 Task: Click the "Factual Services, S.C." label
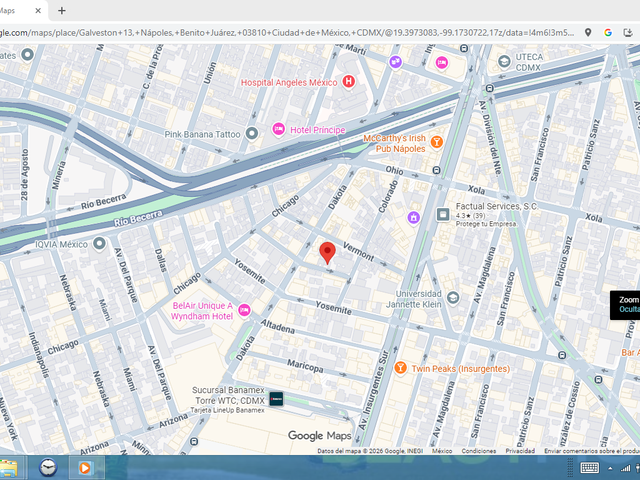click(x=497, y=207)
